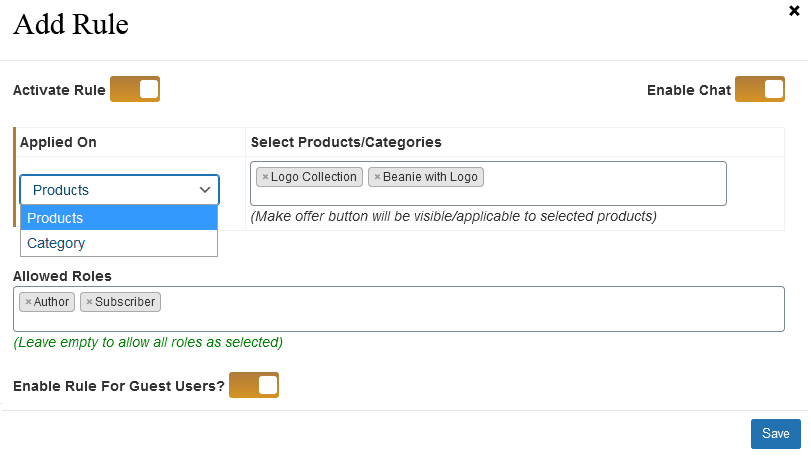Click the Applied On column header
The width and height of the screenshot is (811, 456).
point(58,143)
